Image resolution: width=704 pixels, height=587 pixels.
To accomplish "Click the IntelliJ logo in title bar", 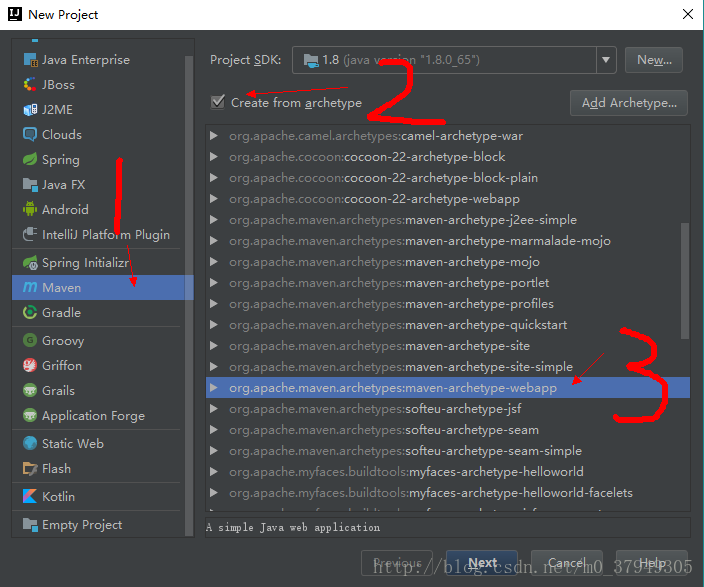I will click(x=15, y=14).
